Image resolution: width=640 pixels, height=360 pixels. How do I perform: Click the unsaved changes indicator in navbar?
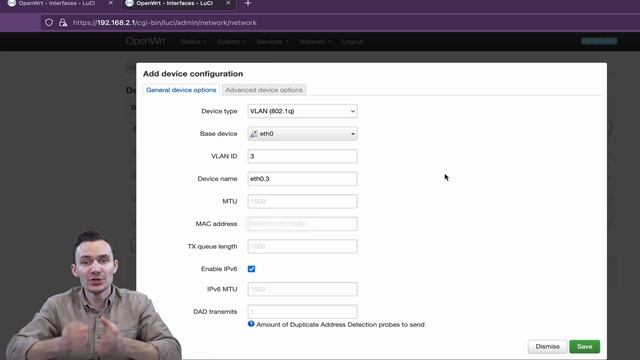[599, 41]
